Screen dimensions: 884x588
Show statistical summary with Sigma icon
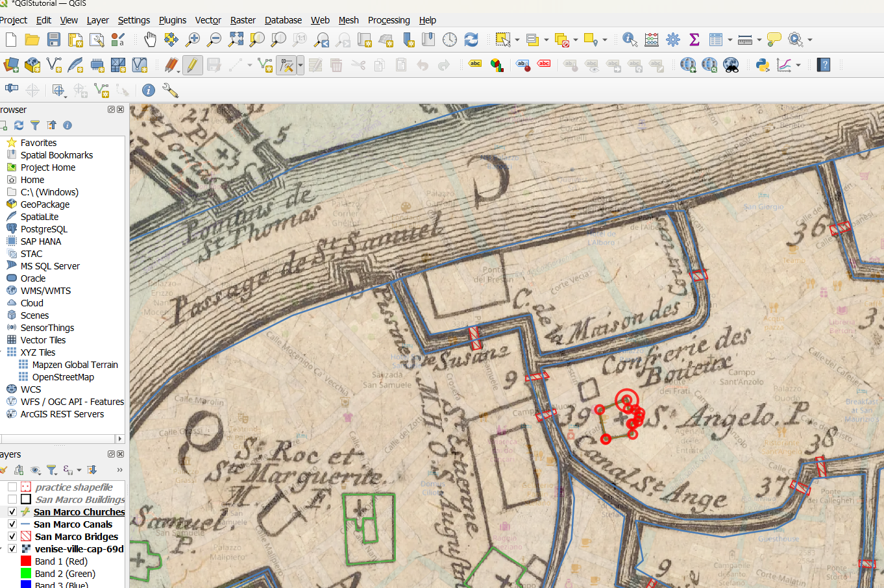click(x=694, y=40)
